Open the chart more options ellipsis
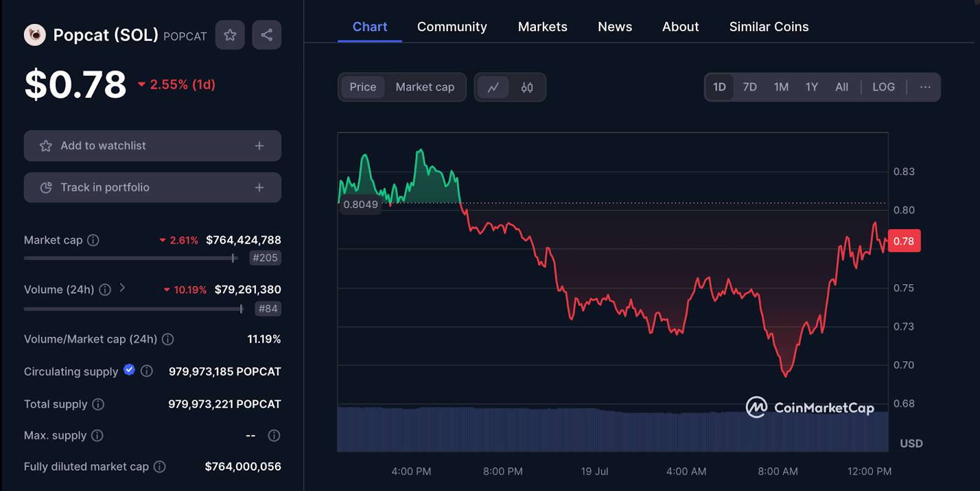 point(925,87)
